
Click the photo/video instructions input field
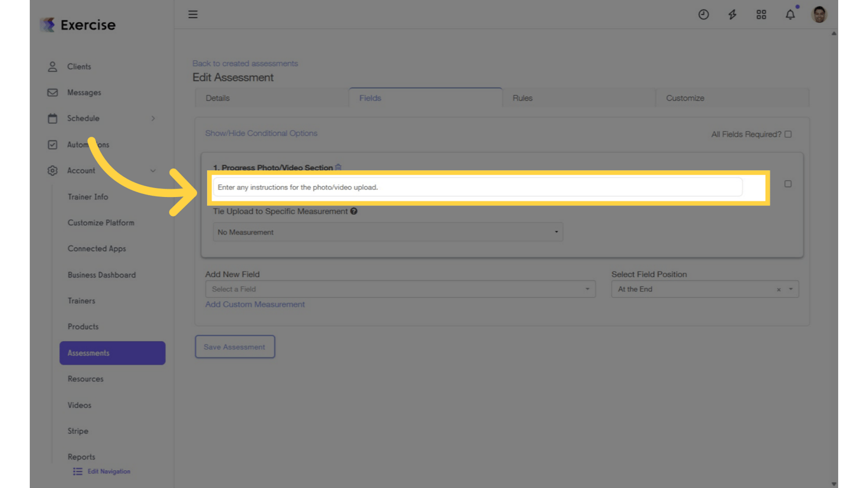[x=477, y=187]
